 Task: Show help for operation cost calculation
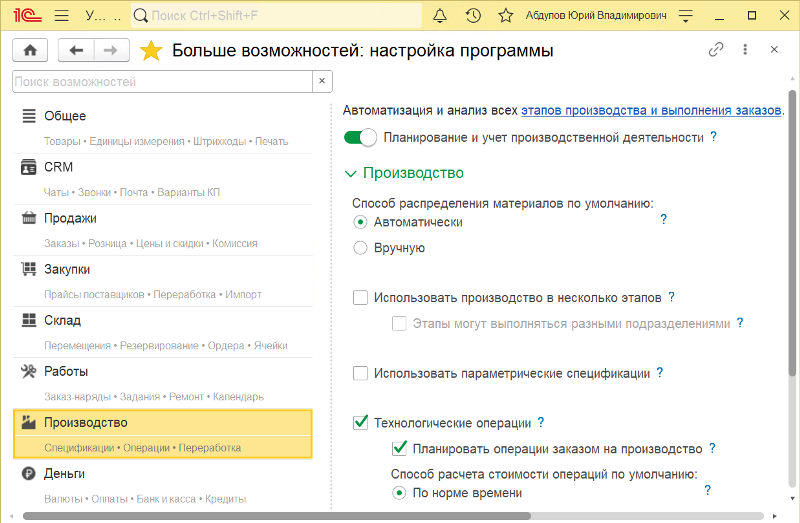(x=707, y=490)
